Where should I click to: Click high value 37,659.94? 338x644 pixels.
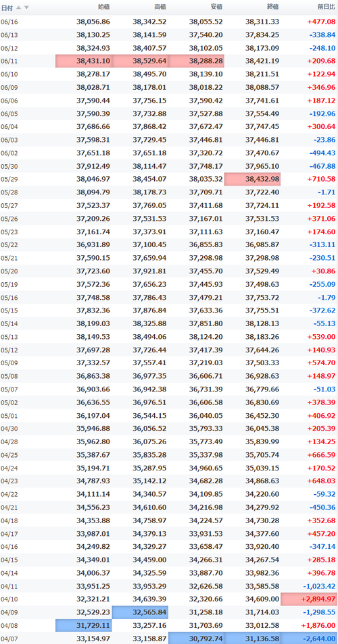[x=149, y=258]
